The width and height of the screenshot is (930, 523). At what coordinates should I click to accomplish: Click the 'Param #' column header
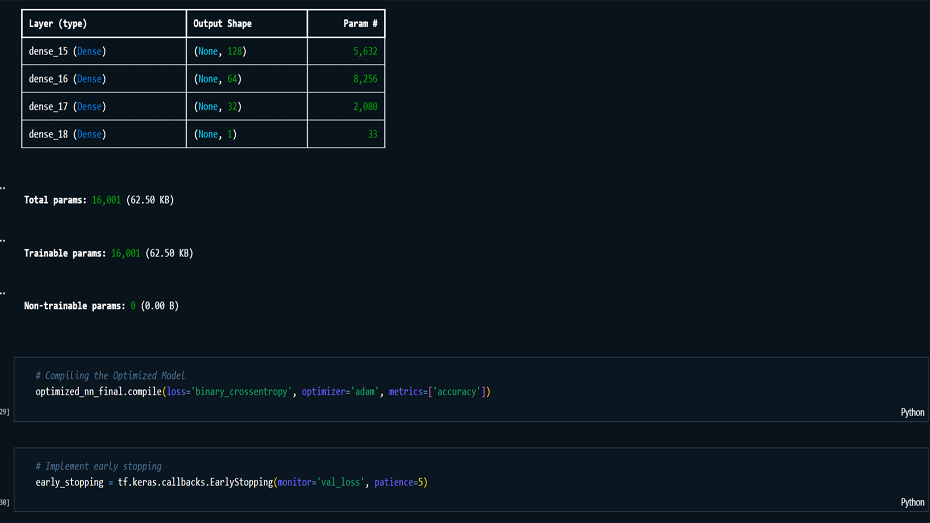360,23
